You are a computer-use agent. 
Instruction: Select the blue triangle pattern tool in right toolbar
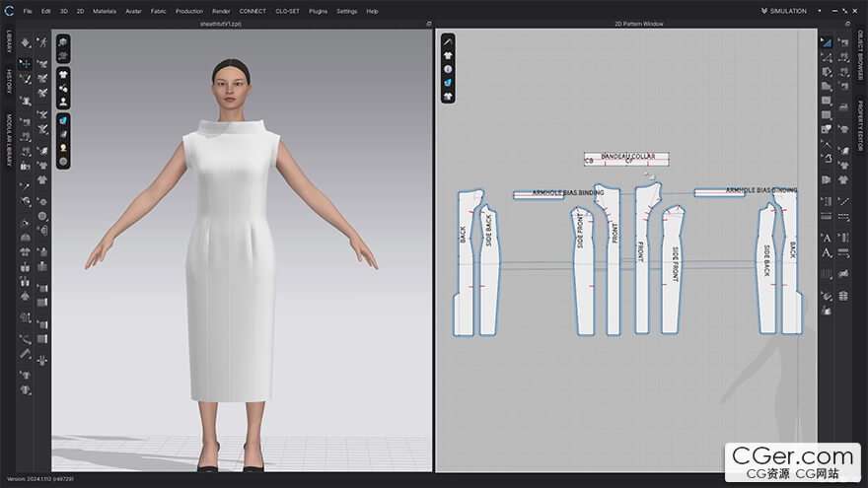(826, 42)
